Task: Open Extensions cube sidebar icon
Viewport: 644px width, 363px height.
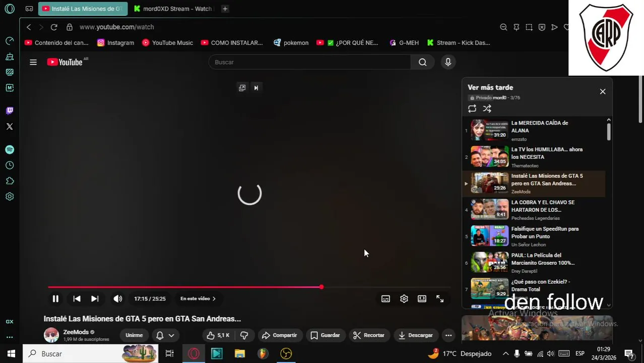Action: (10, 181)
